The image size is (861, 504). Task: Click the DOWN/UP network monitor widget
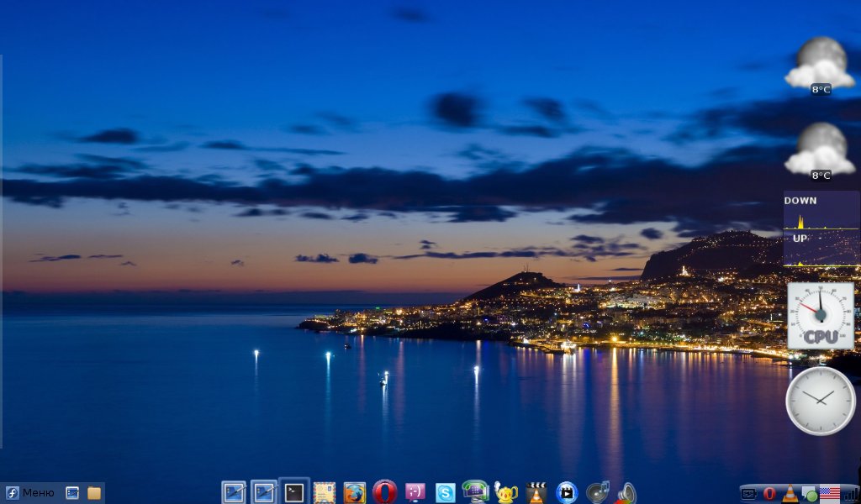(821, 228)
